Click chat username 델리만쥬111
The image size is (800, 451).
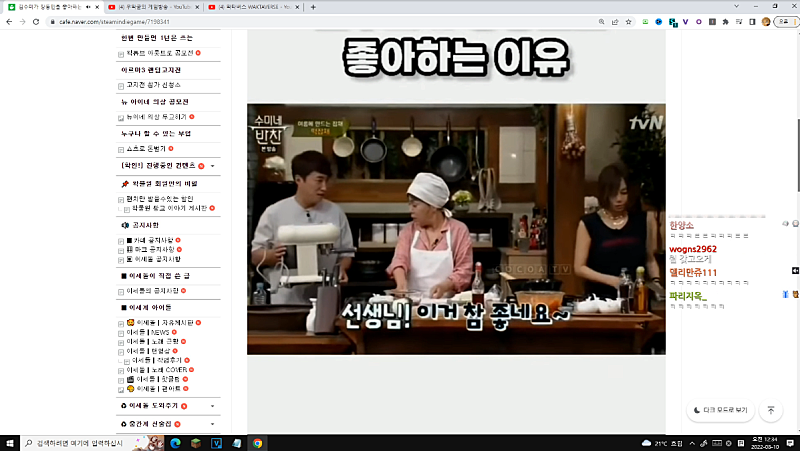coord(693,272)
